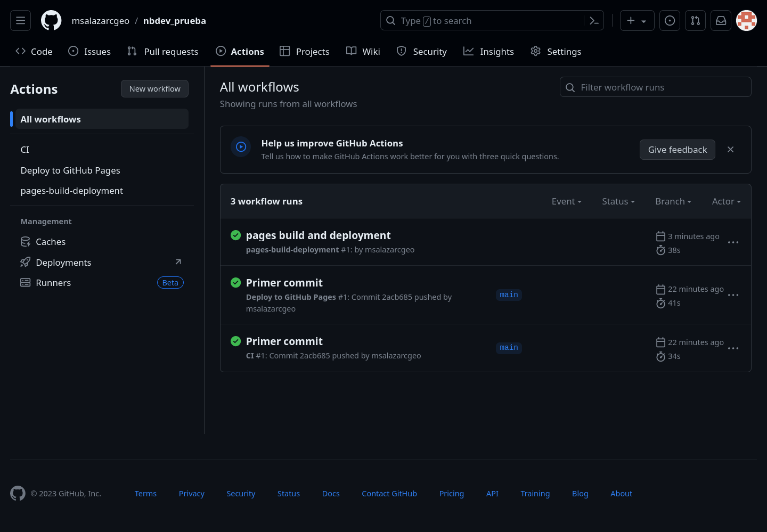Viewport: 767px width, 532px height.
Task: Click the New workflow button
Action: coord(154,89)
